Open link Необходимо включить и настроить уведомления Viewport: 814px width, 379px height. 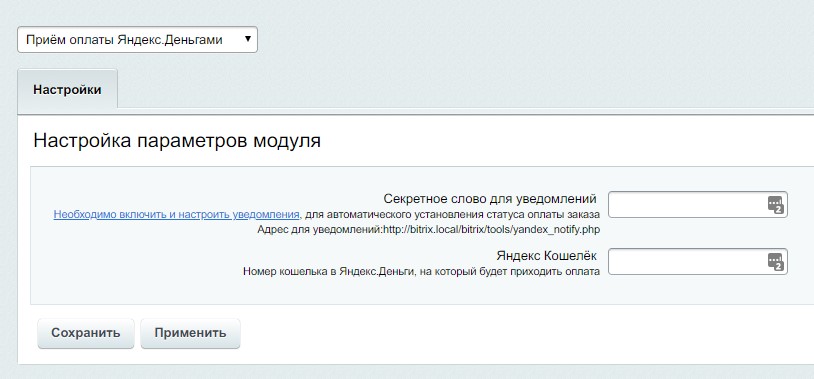(177, 214)
